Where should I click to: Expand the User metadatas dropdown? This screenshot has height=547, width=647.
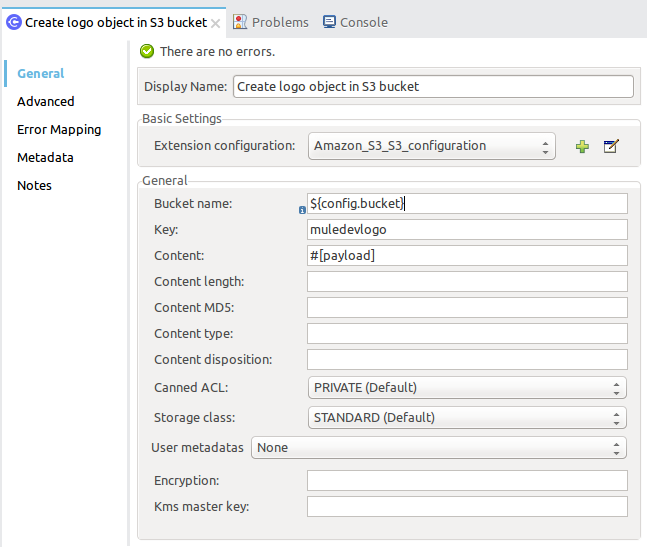(x=439, y=448)
